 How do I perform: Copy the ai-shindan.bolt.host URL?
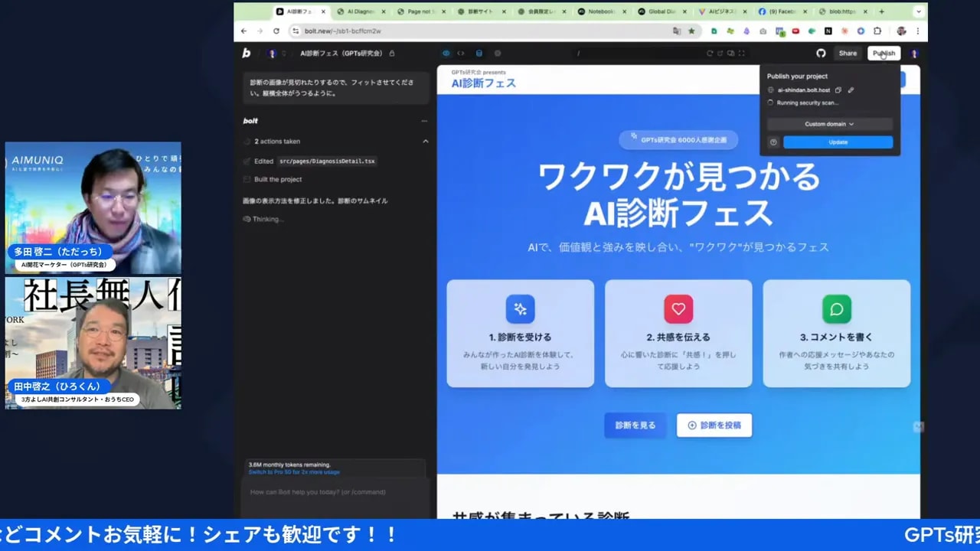(838, 90)
